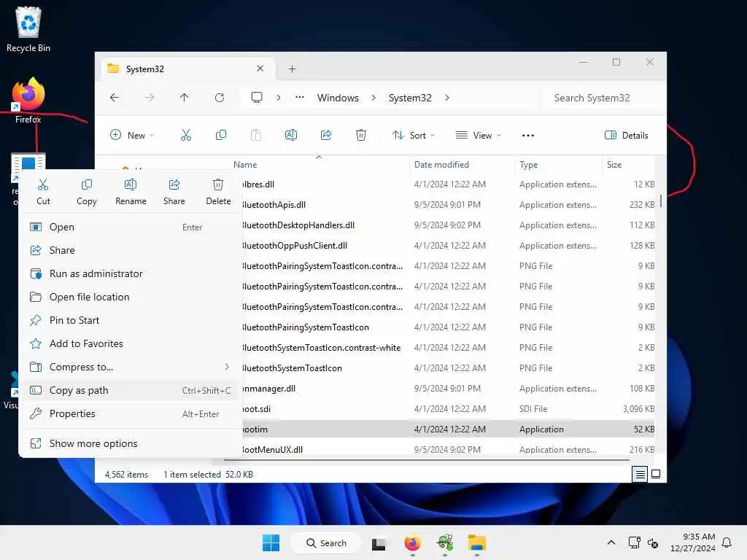Go back with the Back arrow
Viewport: 747px width, 560px height.
(x=115, y=98)
